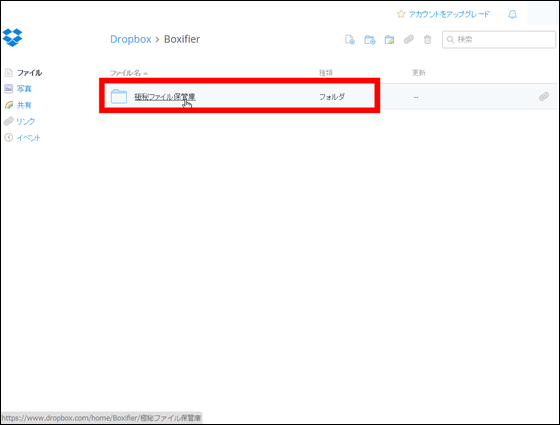This screenshot has width=560, height=425.
Task: Sort by 種類 column header
Action: point(326,73)
